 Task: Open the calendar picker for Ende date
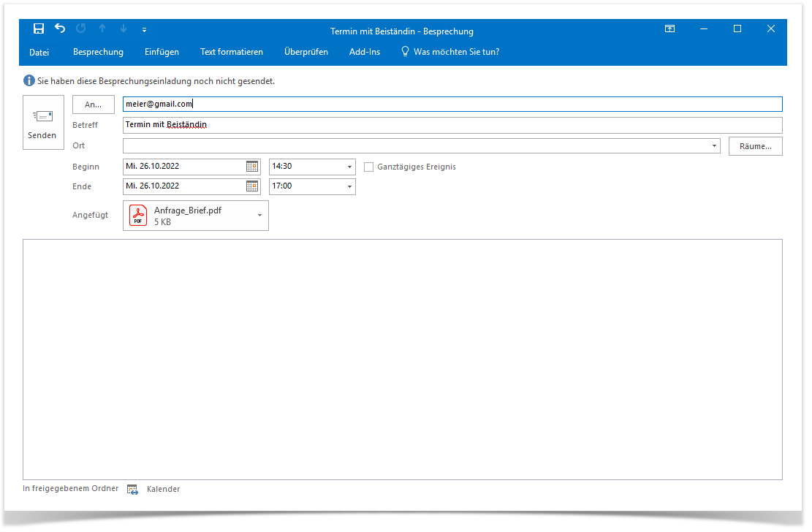[252, 186]
